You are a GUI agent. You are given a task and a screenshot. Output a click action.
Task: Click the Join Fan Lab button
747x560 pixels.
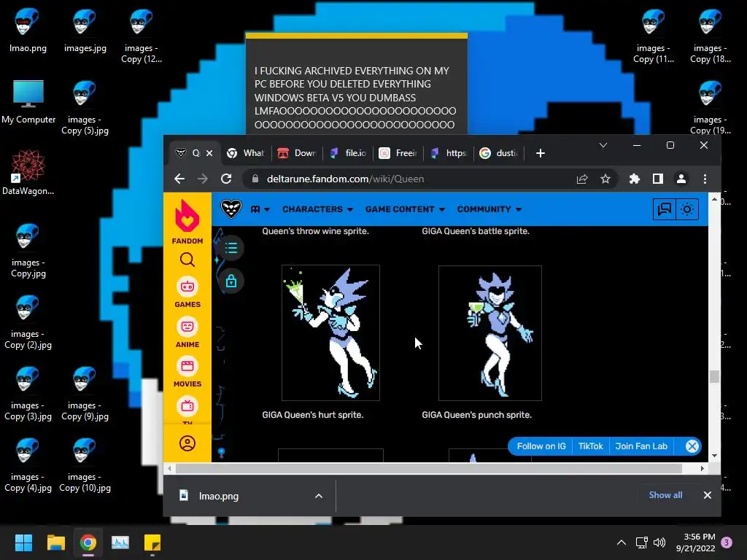(641, 446)
